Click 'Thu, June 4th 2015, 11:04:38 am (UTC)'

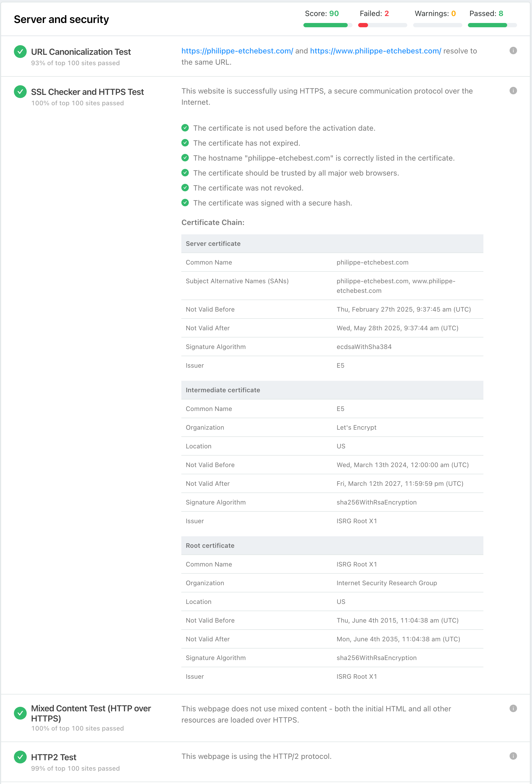[x=397, y=620]
